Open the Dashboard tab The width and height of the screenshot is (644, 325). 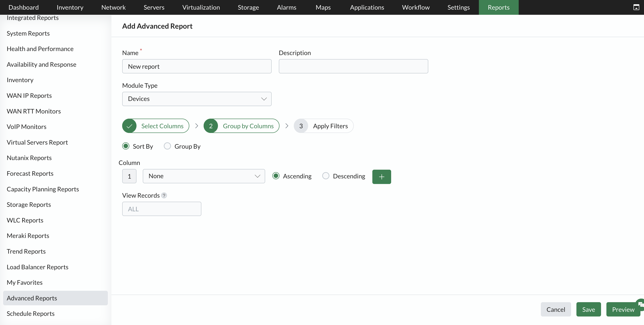tap(23, 7)
